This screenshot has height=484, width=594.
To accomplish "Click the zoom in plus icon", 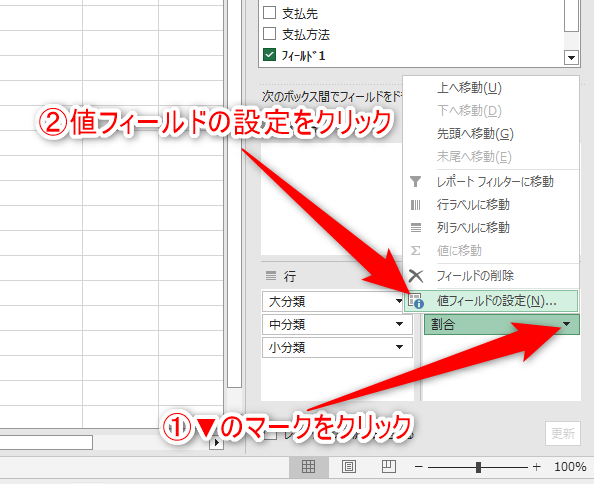I will point(536,467).
